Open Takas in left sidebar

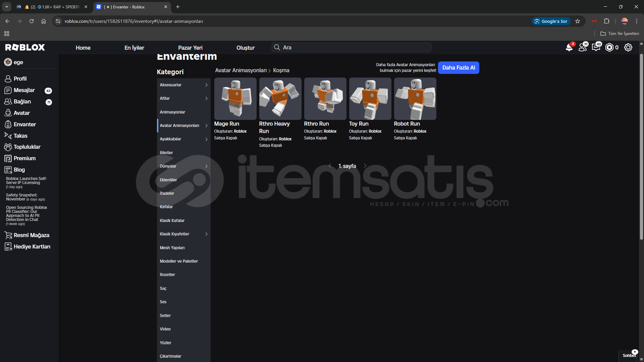[x=20, y=136]
